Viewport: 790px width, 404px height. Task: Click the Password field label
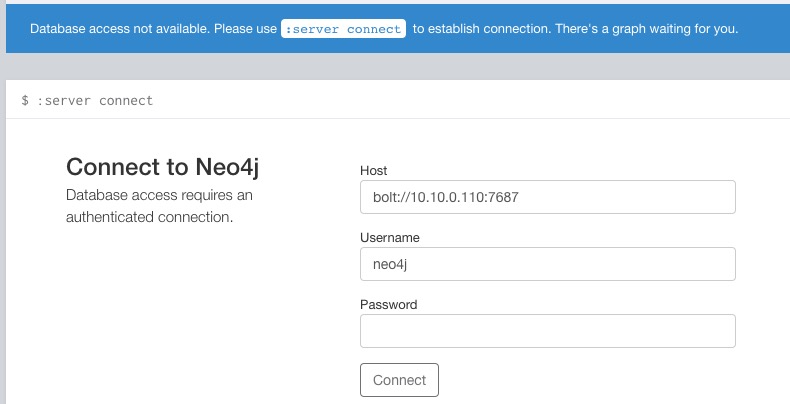388,305
